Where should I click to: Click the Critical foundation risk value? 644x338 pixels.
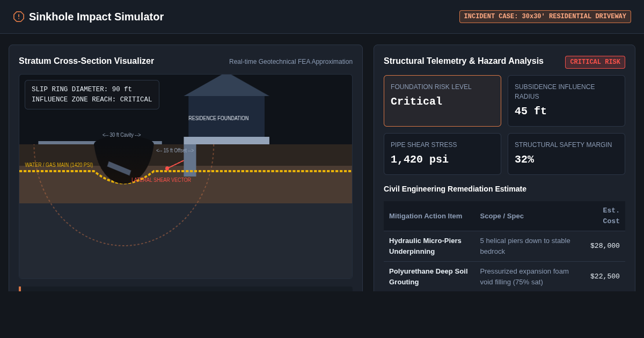click(x=416, y=101)
